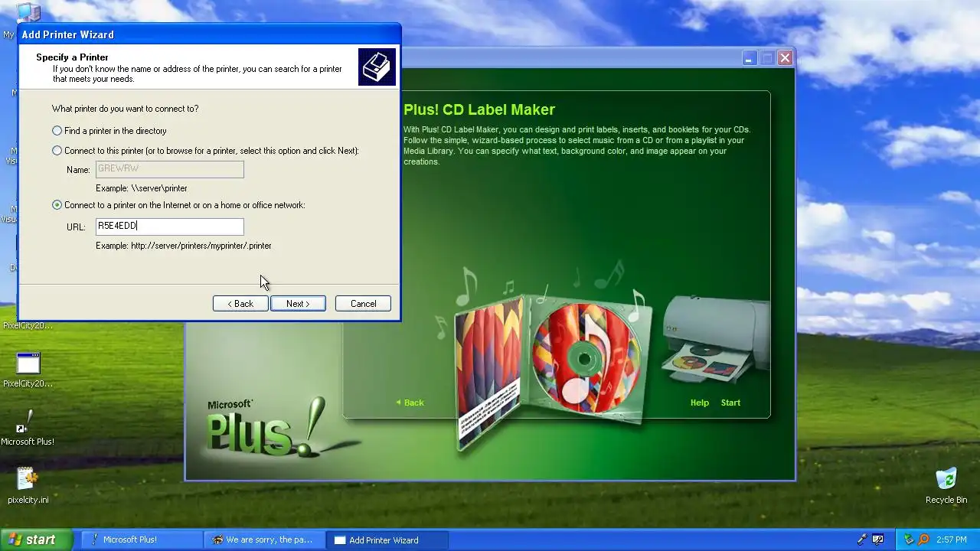
Task: Switch to 'We are sorry, the pa...' taskbar button
Action: (x=265, y=540)
